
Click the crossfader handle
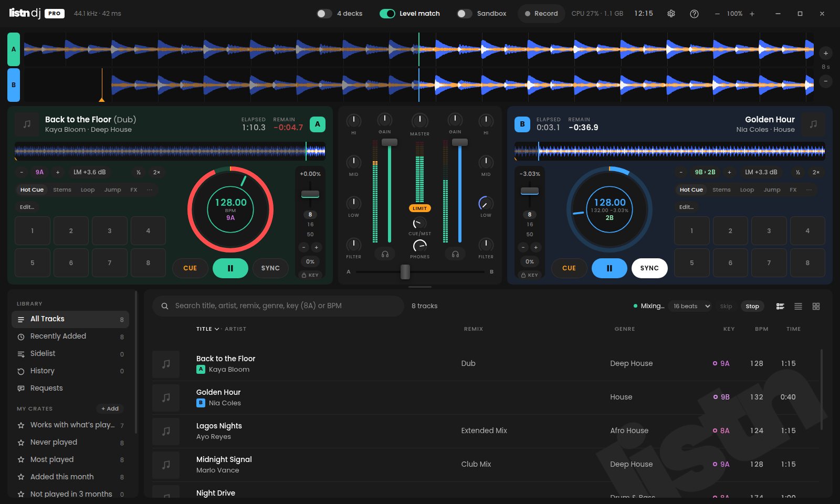(405, 271)
